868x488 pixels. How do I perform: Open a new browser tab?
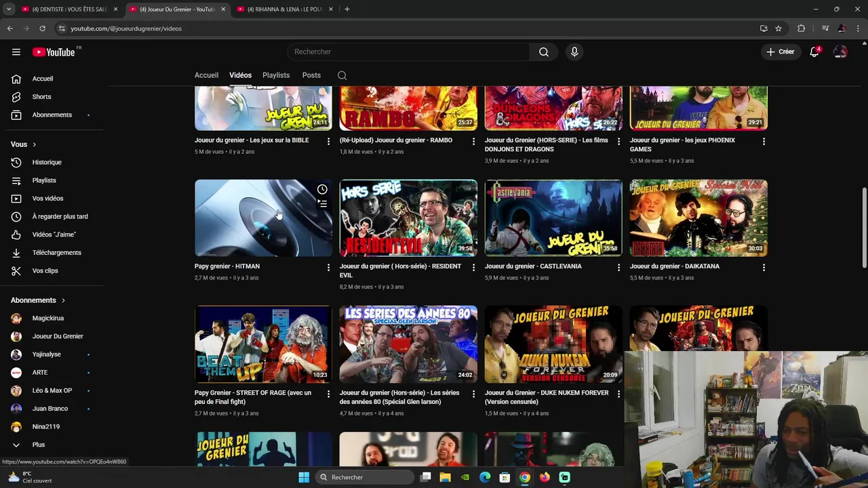point(347,9)
